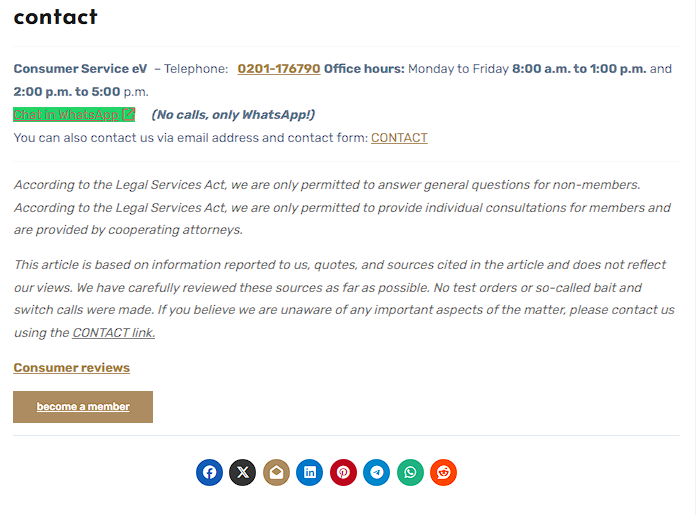Open the LinkedIn share icon

coord(309,472)
